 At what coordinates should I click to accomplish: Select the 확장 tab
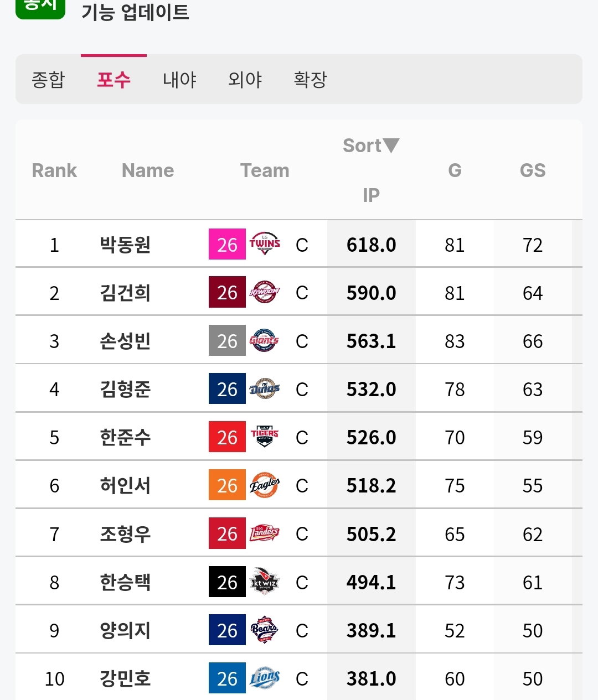tap(311, 80)
